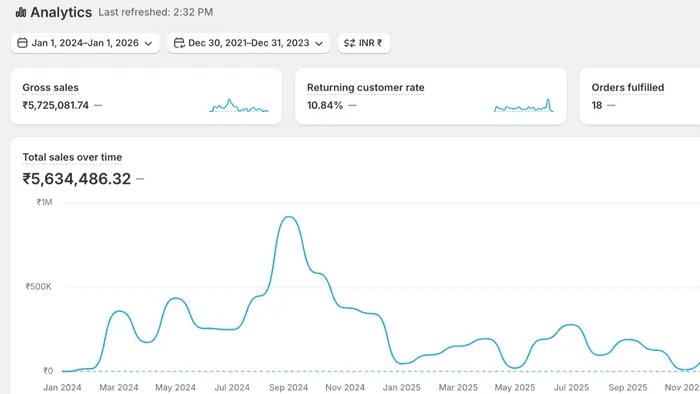Screen dimensions: 700x394
Task: Click the 10.84% returning customer rate value
Action: (x=325, y=105)
